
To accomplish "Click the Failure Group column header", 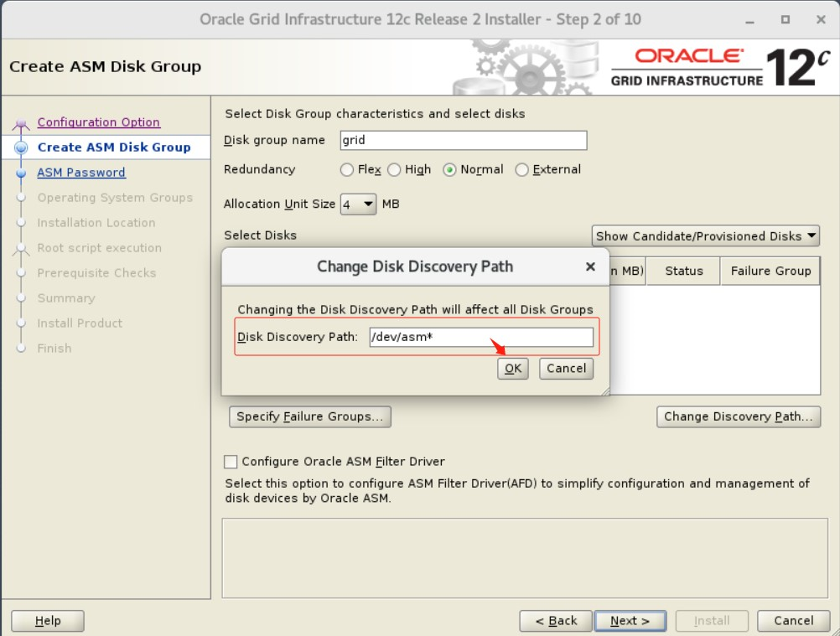I will [770, 271].
